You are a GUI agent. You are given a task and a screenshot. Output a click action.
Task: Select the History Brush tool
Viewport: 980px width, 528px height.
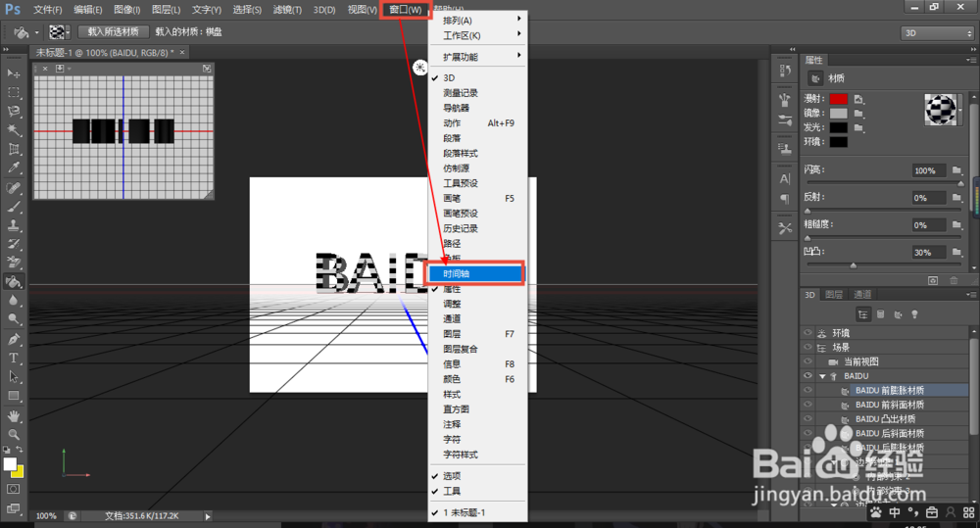(x=13, y=244)
